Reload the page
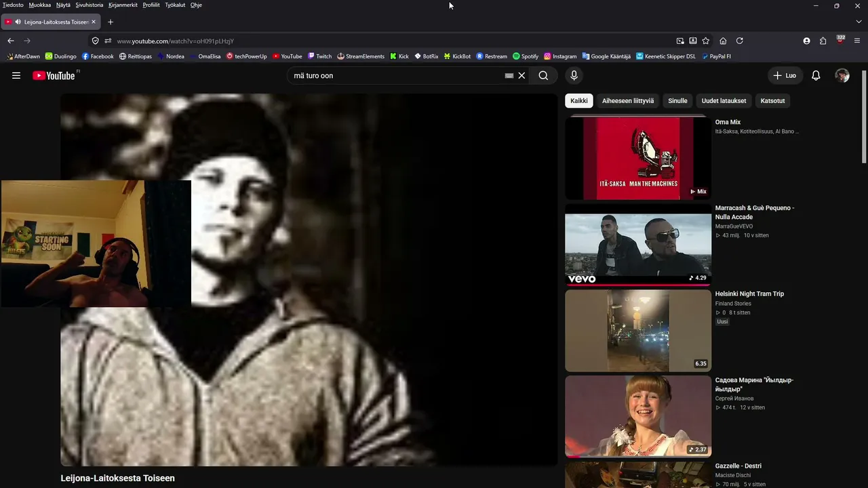 (740, 41)
